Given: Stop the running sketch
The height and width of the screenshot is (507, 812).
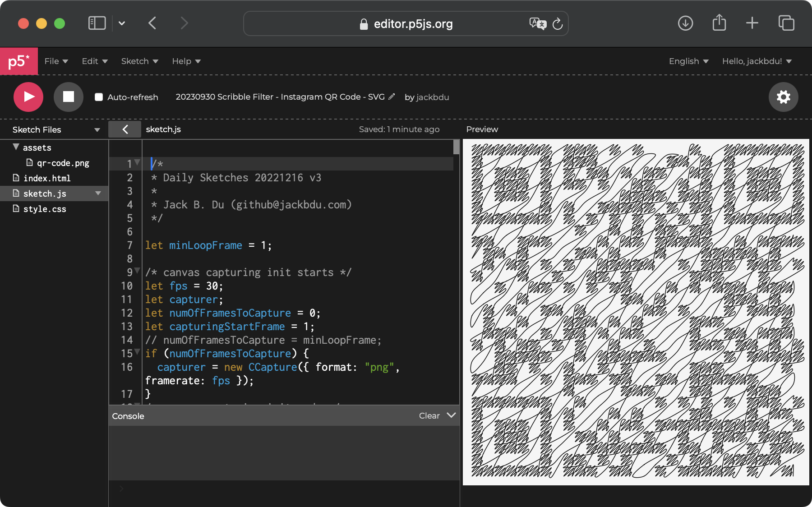Looking at the screenshot, I should click(69, 97).
